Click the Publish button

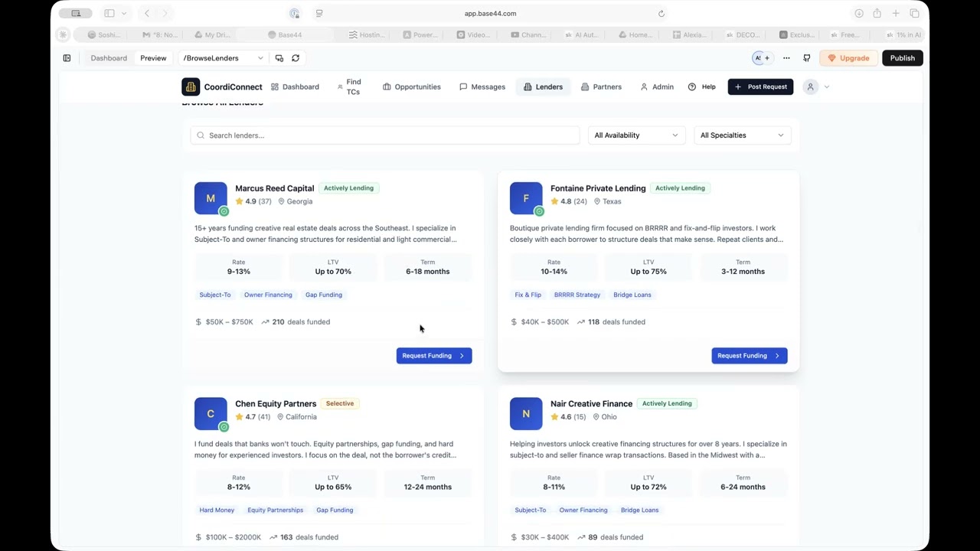(903, 58)
